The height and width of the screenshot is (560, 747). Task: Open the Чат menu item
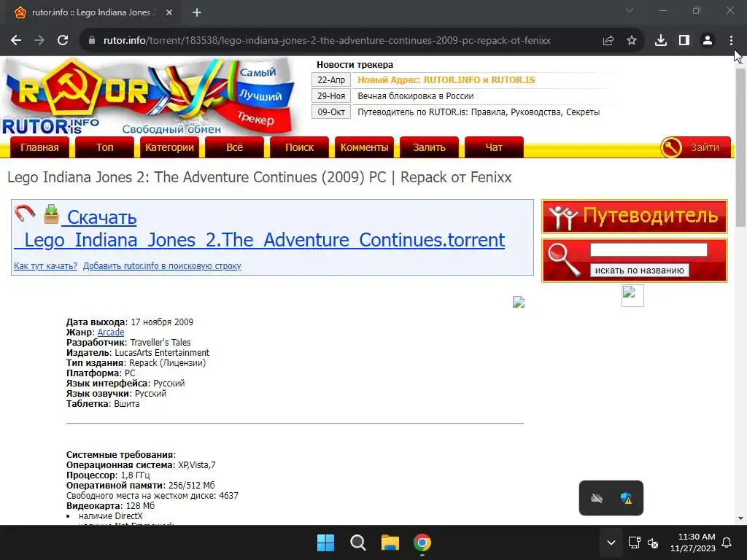494,147
